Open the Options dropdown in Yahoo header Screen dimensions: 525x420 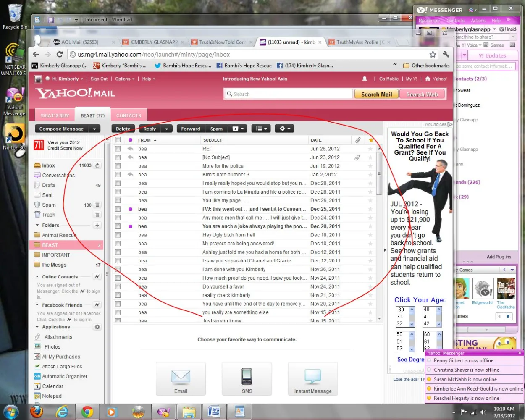click(125, 79)
